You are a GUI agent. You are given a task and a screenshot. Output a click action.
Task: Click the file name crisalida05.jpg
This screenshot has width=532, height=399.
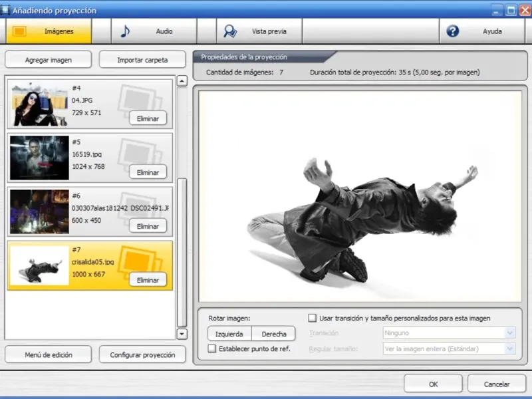92,262
